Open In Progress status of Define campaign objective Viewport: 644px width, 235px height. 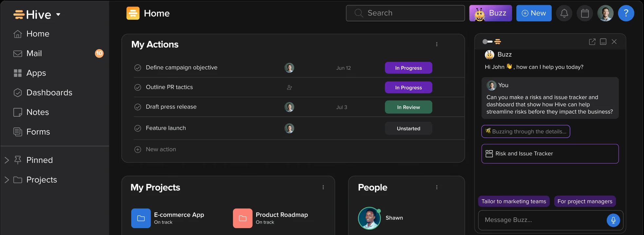click(408, 68)
